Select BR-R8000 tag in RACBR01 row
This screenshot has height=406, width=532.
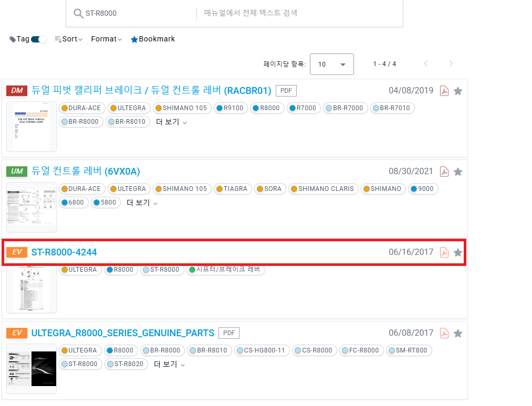(81, 121)
